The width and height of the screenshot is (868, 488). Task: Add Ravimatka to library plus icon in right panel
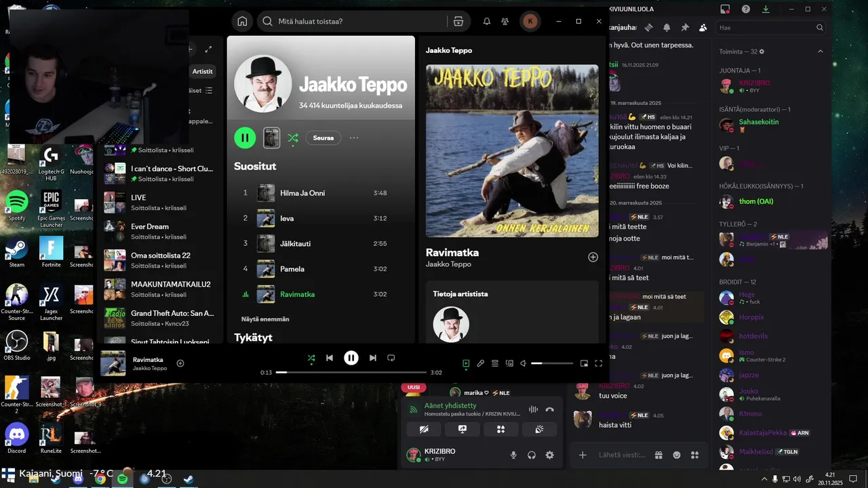593,257
